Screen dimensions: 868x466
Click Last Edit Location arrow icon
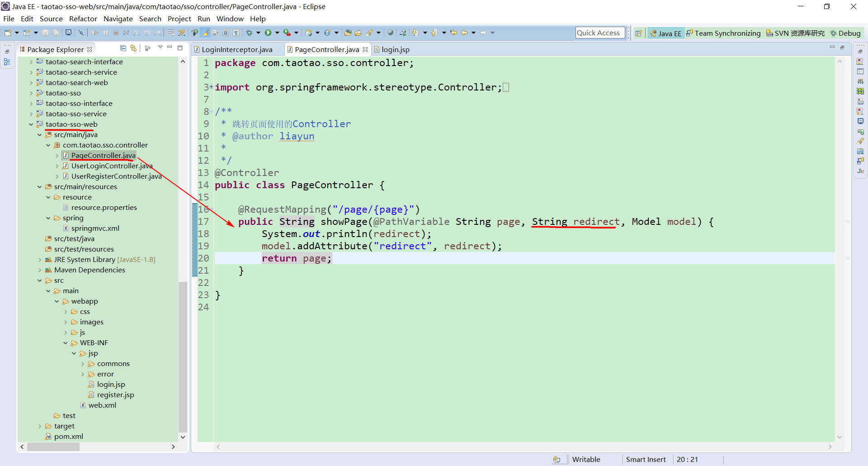453,33
